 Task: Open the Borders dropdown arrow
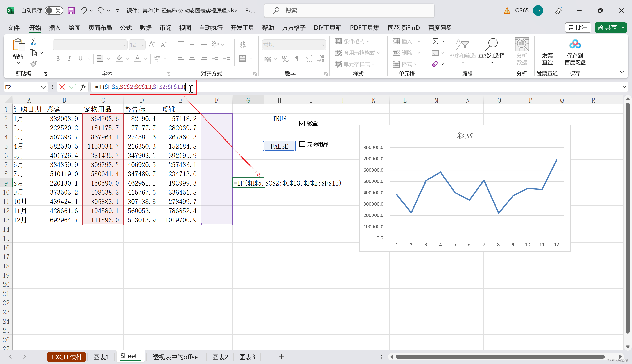pyautogui.click(x=108, y=59)
